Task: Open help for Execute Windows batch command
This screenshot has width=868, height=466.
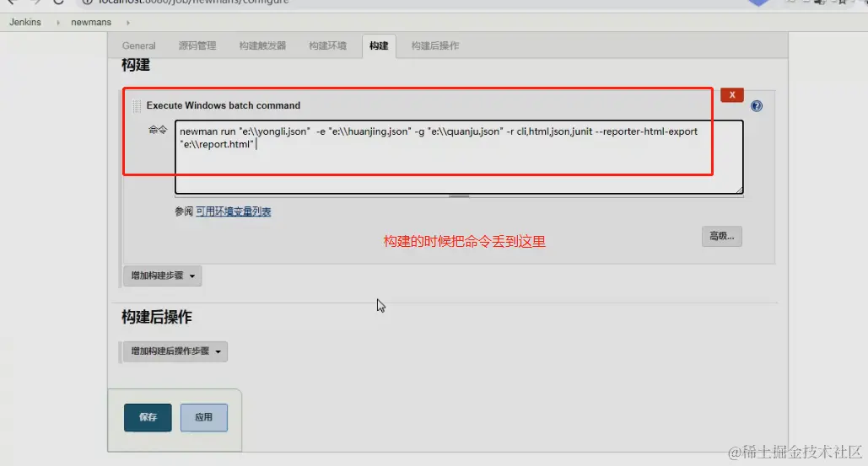Action: tap(757, 106)
